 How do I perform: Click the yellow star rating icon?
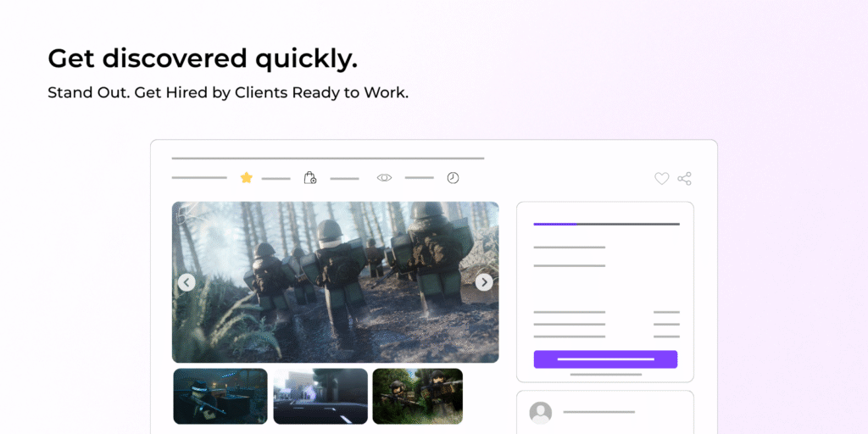tap(247, 178)
